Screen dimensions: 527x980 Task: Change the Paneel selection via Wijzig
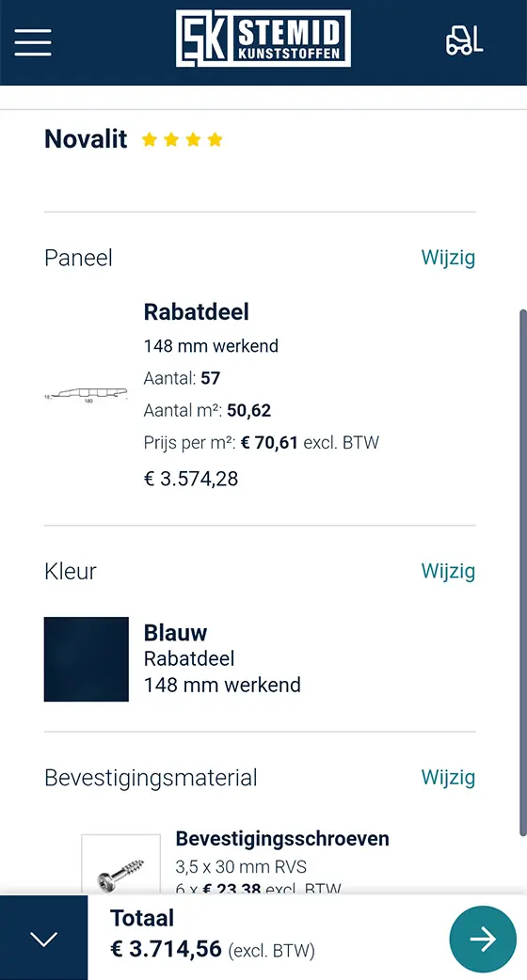(x=448, y=258)
